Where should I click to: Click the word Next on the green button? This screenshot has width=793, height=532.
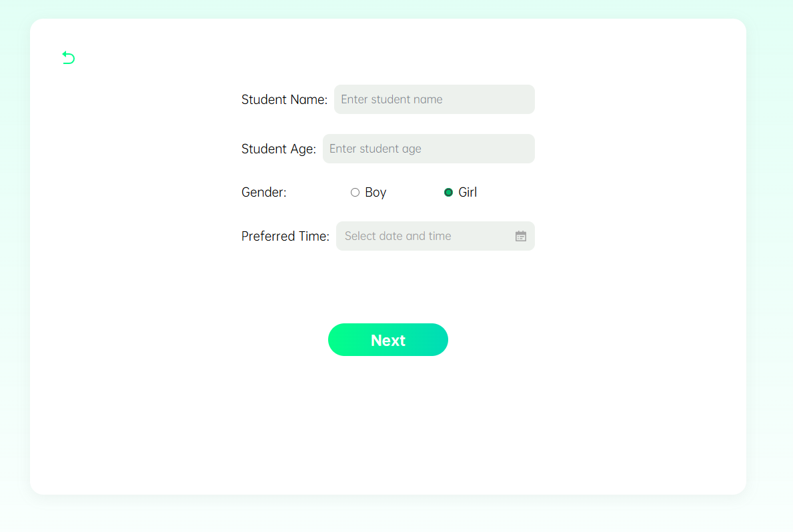(x=388, y=341)
